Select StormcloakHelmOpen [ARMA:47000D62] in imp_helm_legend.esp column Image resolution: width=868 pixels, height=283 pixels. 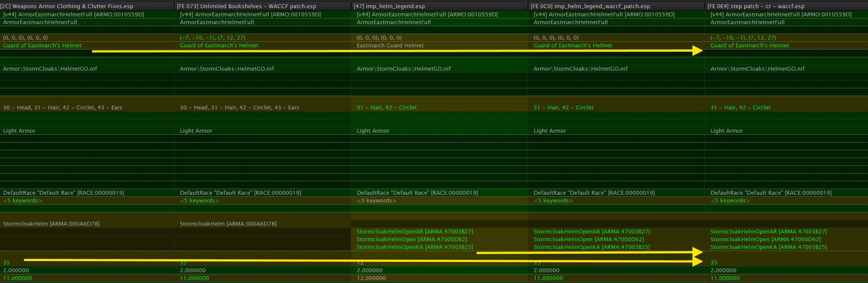coord(412,239)
